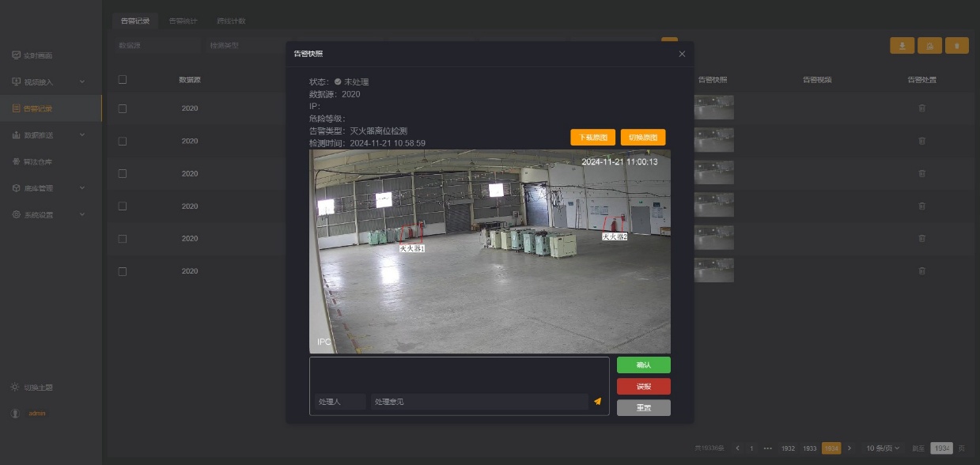Click 切换主题 theme switch
The width and height of the screenshot is (980, 465).
pyautogui.click(x=32, y=387)
